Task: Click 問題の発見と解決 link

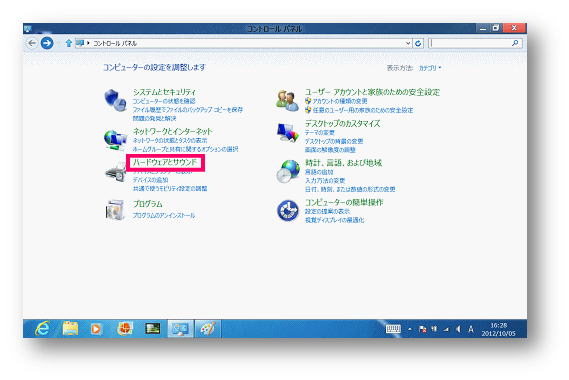Action: (x=154, y=118)
